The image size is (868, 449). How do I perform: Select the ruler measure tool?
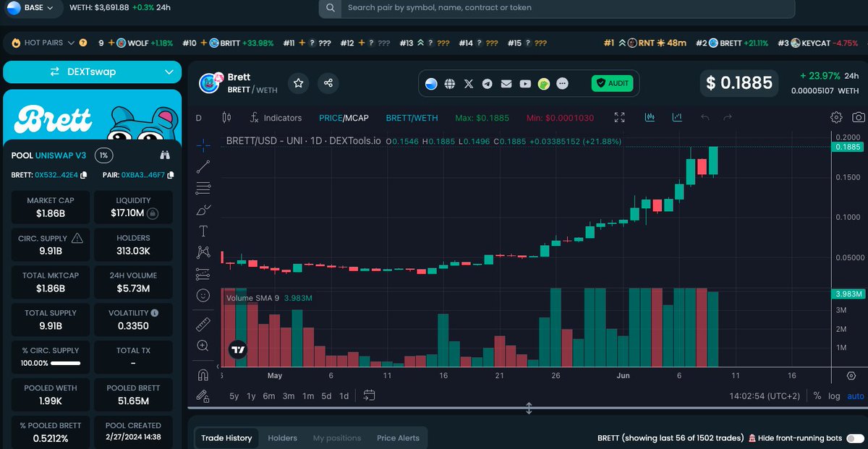click(x=203, y=325)
